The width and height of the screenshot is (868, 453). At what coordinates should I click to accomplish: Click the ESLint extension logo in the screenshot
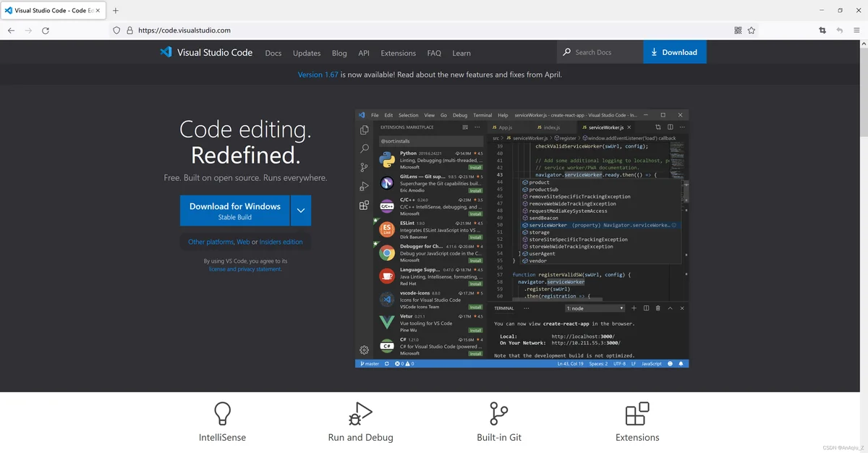(387, 229)
